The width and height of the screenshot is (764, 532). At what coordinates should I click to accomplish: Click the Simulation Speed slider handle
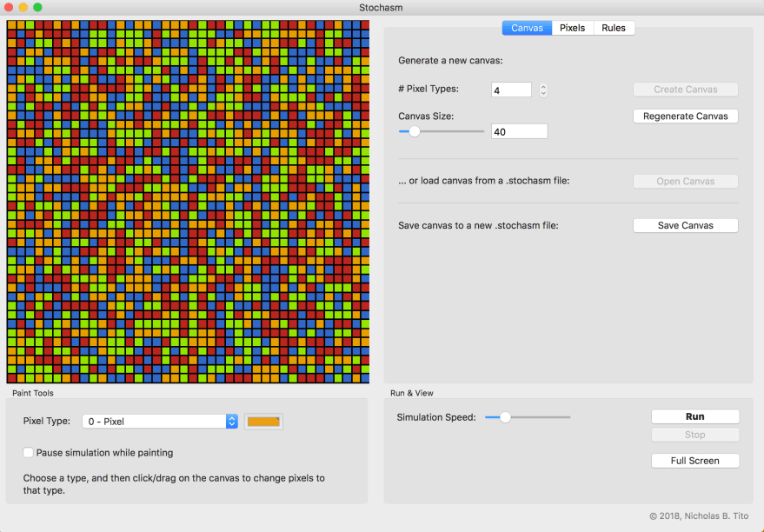tap(505, 417)
